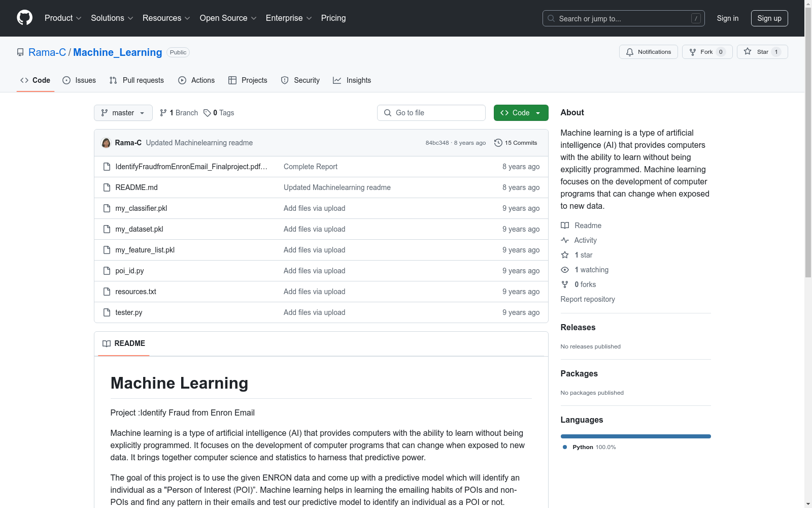Viewport: 812px width, 508px height.
Task: Click the Go to file input
Action: (431, 113)
